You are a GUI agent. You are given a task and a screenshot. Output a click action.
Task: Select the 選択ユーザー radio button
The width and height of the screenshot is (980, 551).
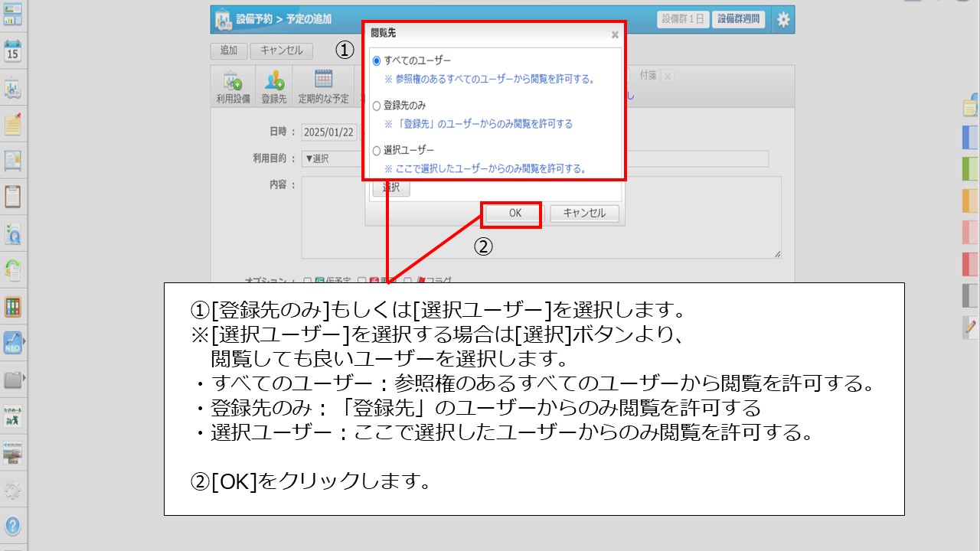coord(377,151)
